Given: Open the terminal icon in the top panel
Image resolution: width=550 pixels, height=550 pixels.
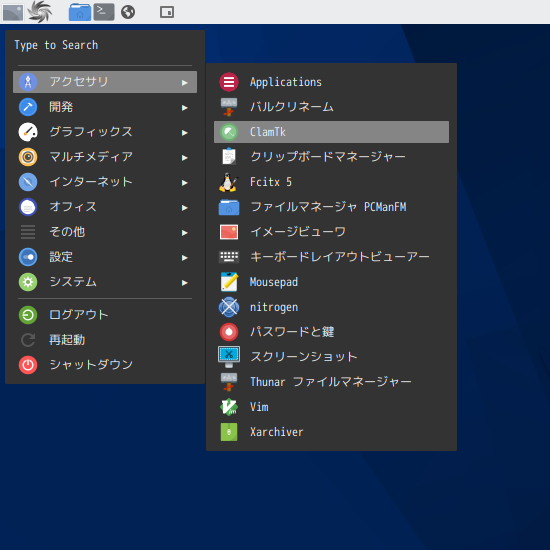Looking at the screenshot, I should (104, 12).
